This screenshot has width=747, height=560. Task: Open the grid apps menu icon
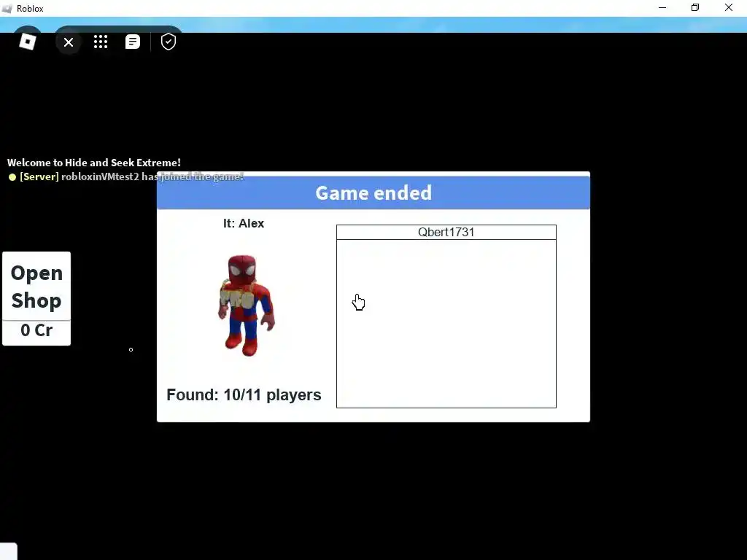pyautogui.click(x=101, y=42)
